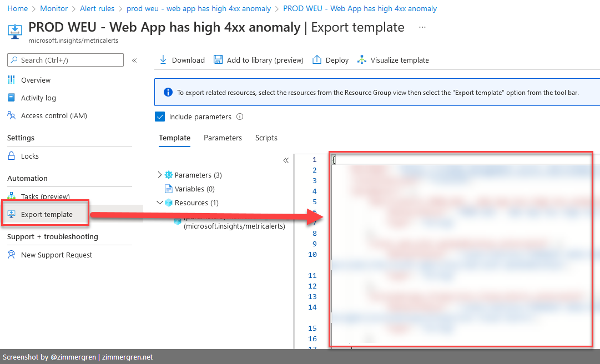
Task: Collapse the left navigation menu chevron
Action: [x=134, y=60]
